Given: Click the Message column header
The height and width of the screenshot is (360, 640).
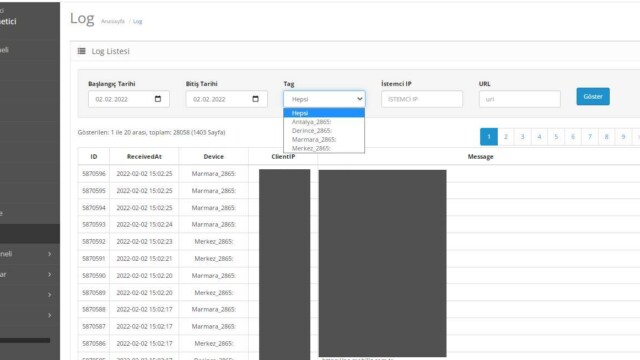Looking at the screenshot, I should 480,156.
